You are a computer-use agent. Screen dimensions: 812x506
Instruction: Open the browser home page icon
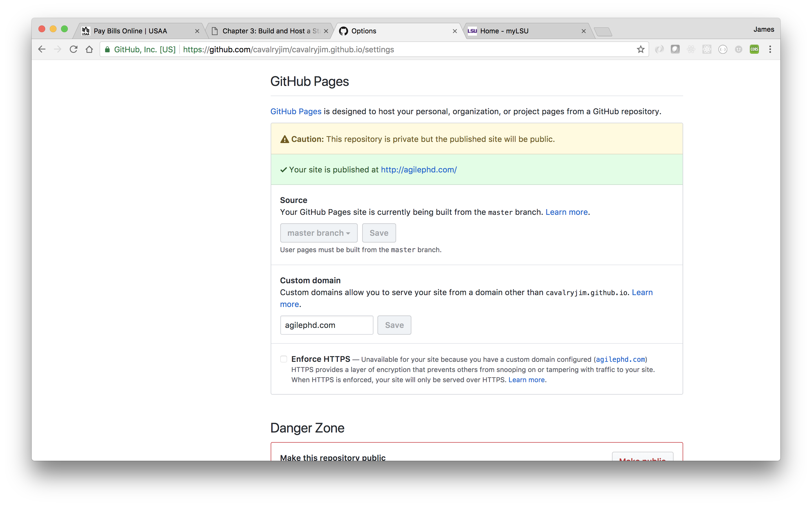89,49
